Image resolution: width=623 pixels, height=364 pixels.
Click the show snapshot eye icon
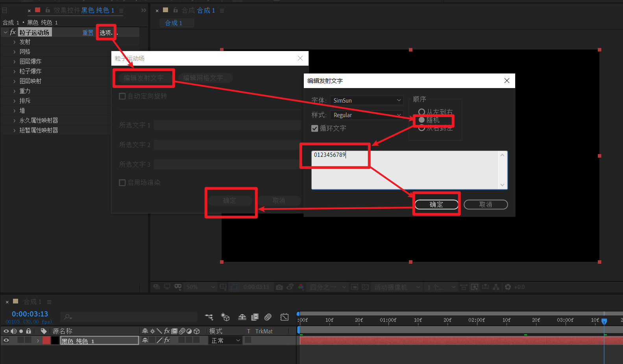click(x=290, y=287)
